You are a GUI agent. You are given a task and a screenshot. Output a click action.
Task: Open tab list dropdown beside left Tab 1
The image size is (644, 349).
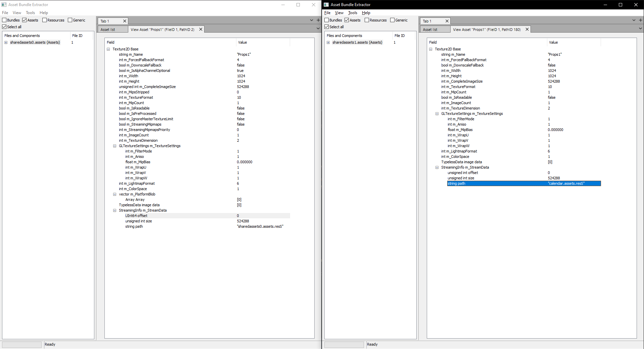click(312, 20)
